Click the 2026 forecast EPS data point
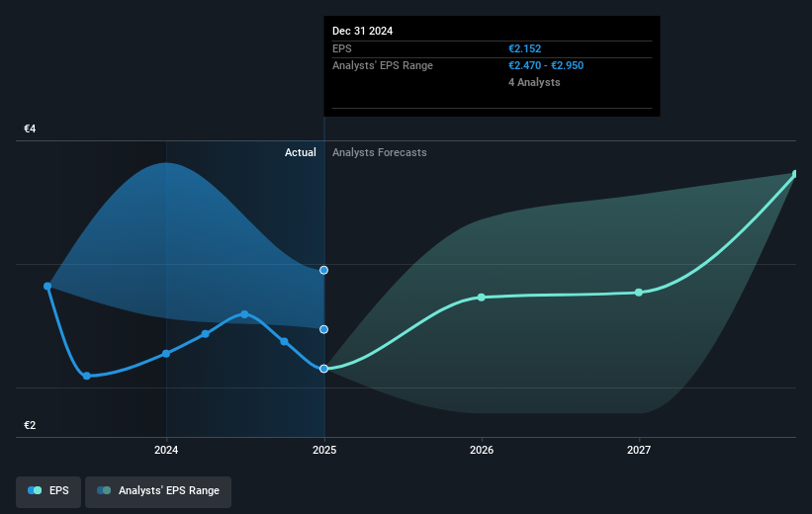This screenshot has height=514, width=812. (481, 298)
